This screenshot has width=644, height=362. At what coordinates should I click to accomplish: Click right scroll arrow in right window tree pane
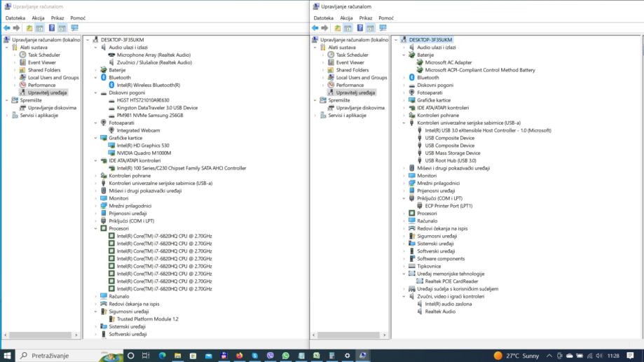click(385, 335)
